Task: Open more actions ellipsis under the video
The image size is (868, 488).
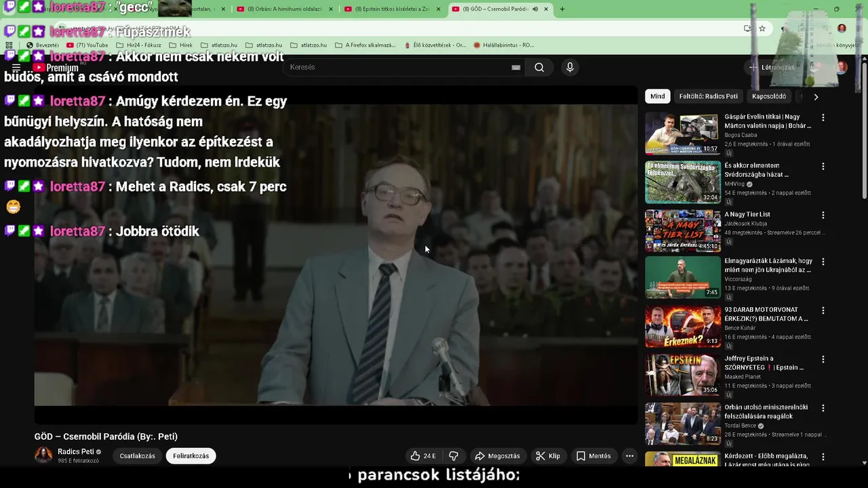Action: click(x=629, y=456)
